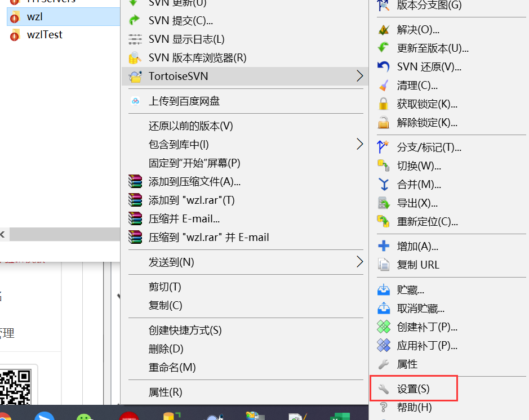The width and height of the screenshot is (529, 420).
Task: Select 上传到百度网盘 menu entry
Action: click(x=245, y=101)
